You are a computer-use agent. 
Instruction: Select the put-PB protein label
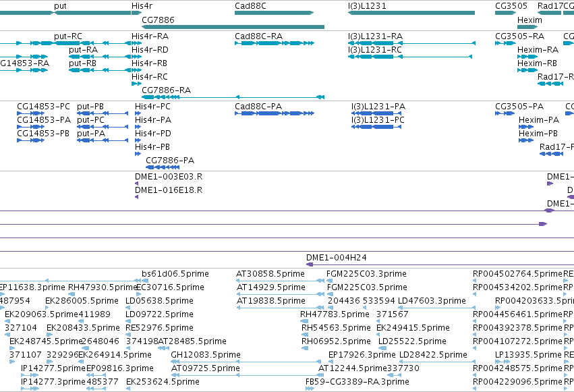click(x=90, y=107)
